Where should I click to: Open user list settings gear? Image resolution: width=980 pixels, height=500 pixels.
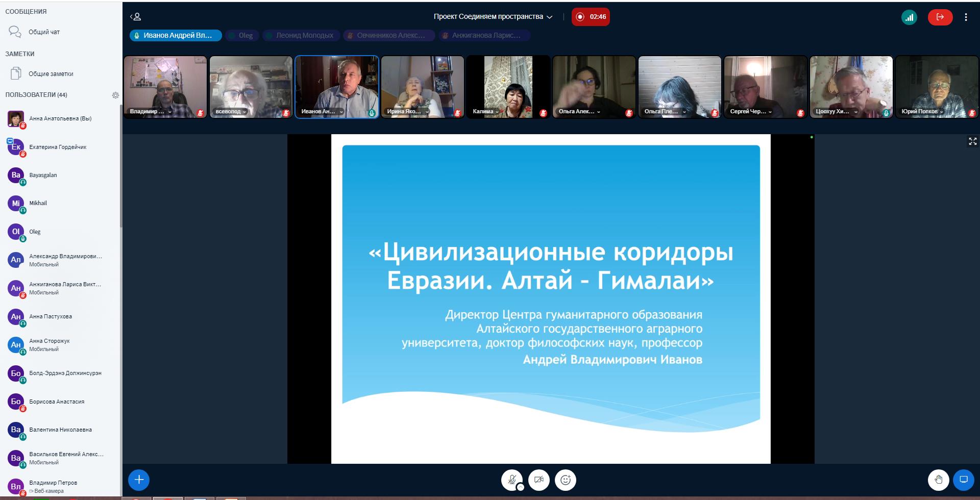pos(115,95)
